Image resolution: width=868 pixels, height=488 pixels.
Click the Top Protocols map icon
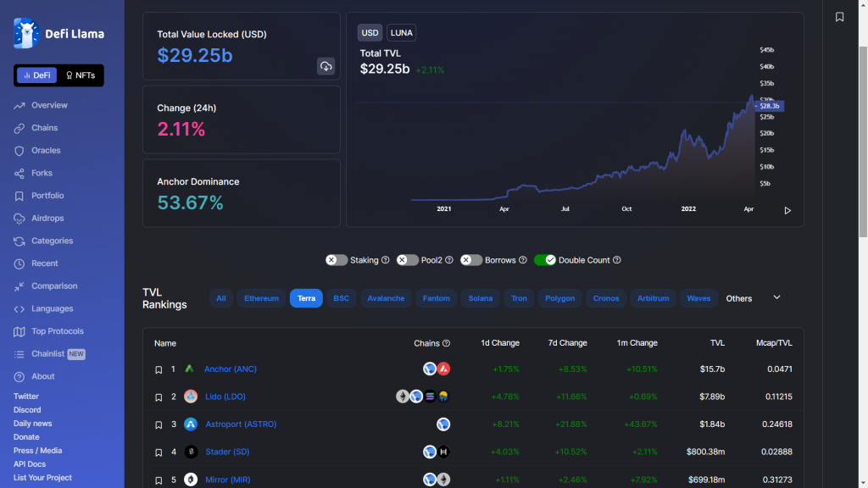(19, 331)
